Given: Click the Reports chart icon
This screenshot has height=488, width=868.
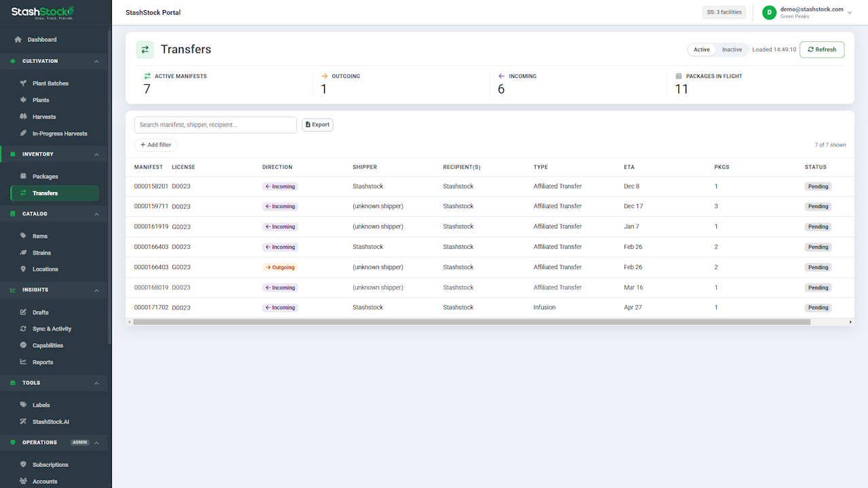Looking at the screenshot, I should click(x=23, y=362).
